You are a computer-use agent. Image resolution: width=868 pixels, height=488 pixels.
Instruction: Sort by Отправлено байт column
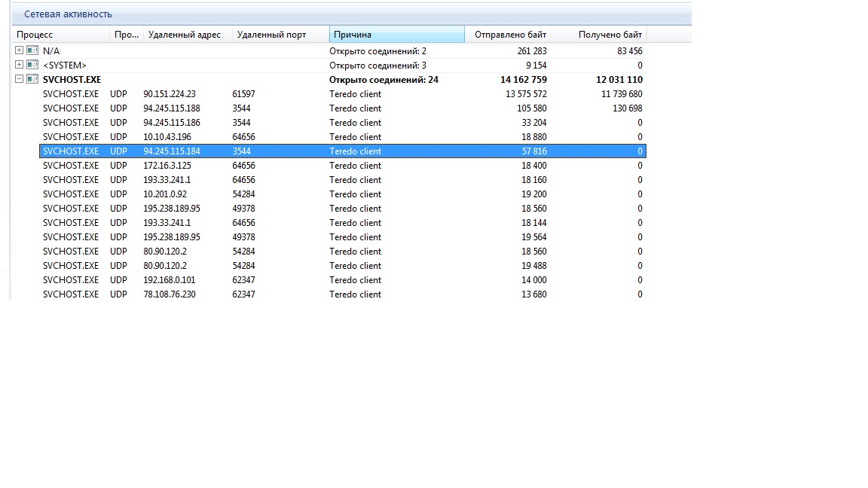pos(508,35)
